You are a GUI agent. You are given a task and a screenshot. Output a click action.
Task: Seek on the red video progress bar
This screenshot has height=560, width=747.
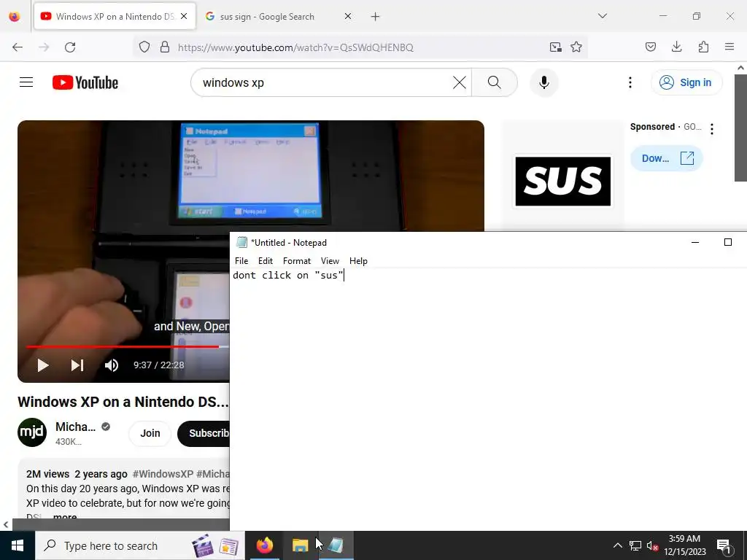click(x=127, y=346)
